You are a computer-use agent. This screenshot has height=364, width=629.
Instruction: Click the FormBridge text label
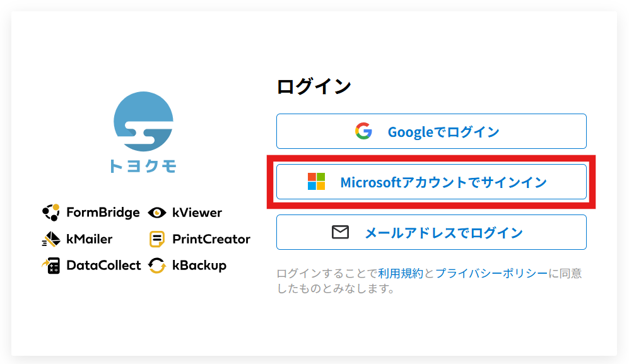103,213
